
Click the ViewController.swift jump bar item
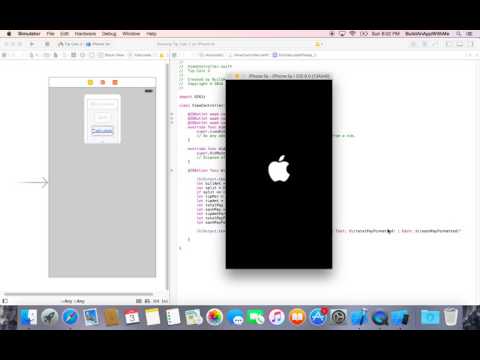(249, 55)
